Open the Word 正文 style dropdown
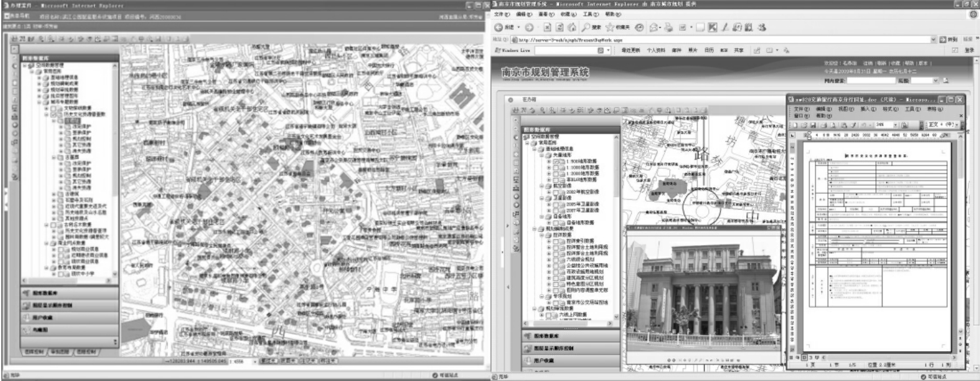 (x=956, y=125)
